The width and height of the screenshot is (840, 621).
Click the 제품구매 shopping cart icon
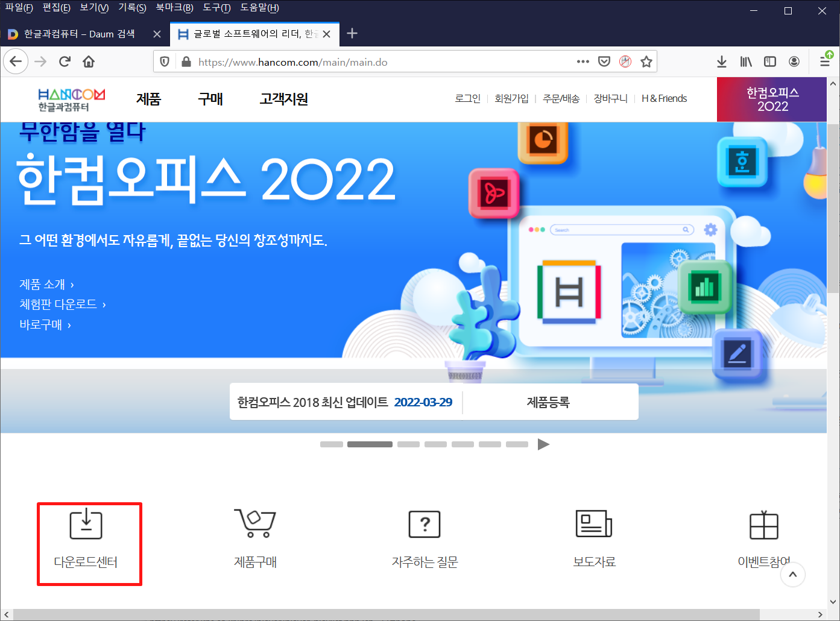pos(255,523)
